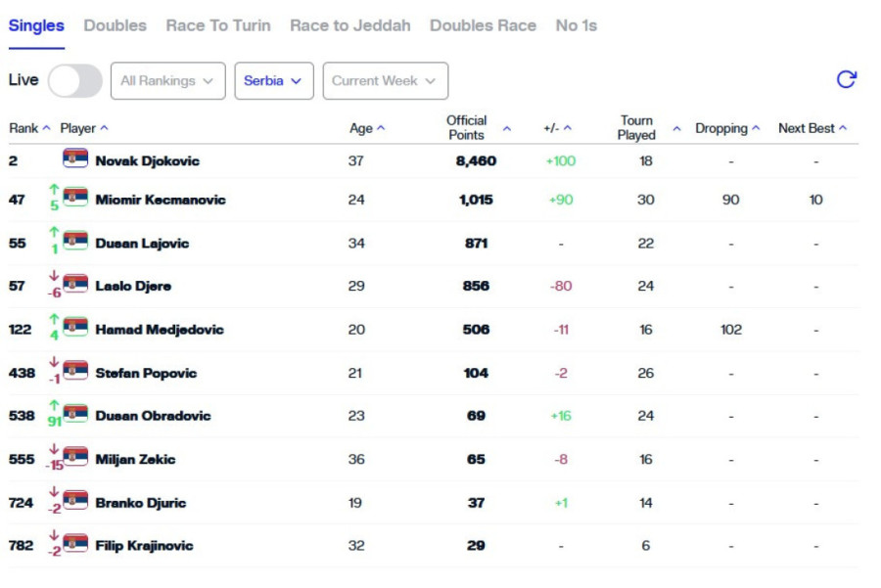Viewport: 881px width, 588px height.
Task: Click the sort arrow beside Tourn Played
Action: point(676,128)
